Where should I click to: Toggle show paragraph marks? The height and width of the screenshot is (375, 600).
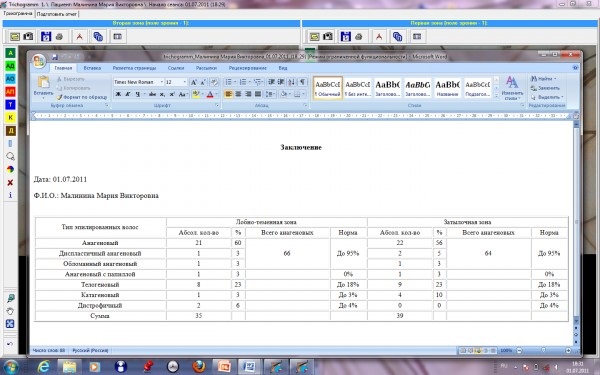tap(302, 82)
